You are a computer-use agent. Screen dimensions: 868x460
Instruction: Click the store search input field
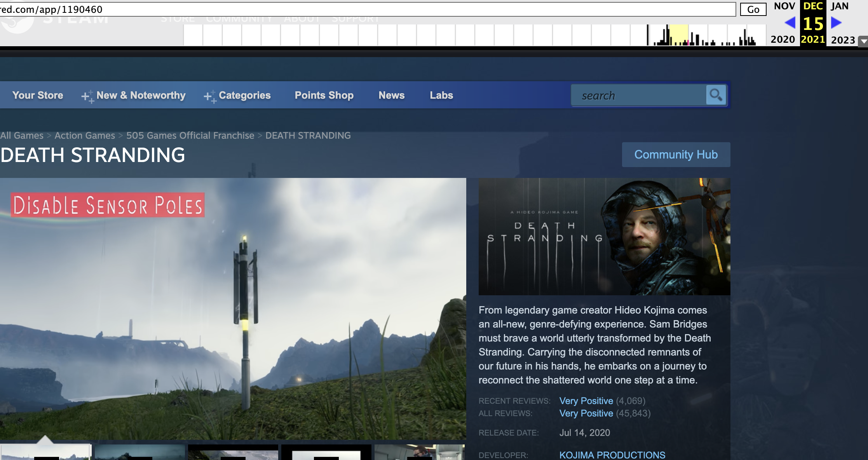tap(639, 95)
